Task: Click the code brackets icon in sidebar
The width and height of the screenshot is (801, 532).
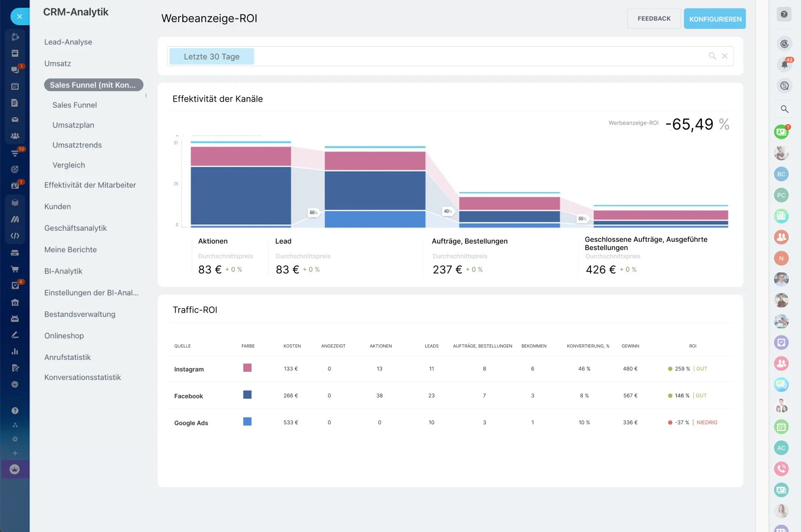Action: click(x=15, y=236)
